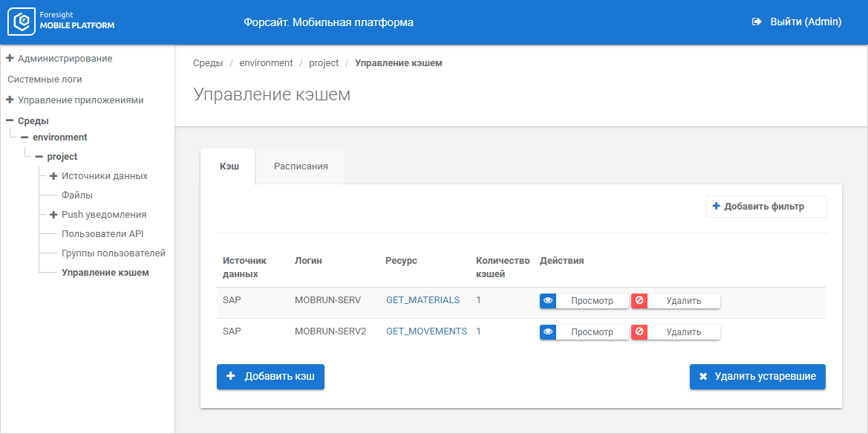Click the Логин column header
This screenshot has height=434, width=868.
[308, 261]
